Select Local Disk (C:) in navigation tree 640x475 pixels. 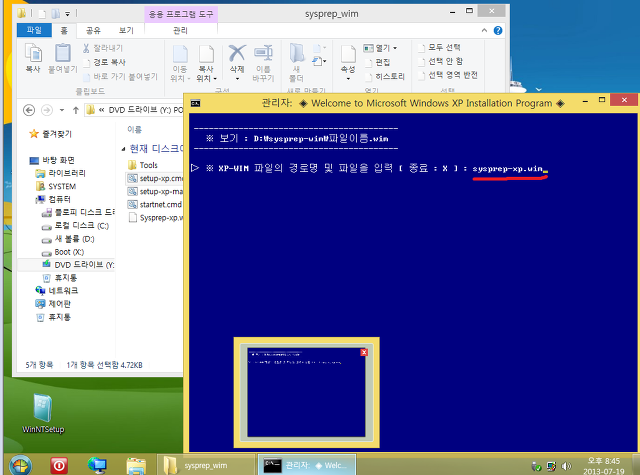[75, 226]
